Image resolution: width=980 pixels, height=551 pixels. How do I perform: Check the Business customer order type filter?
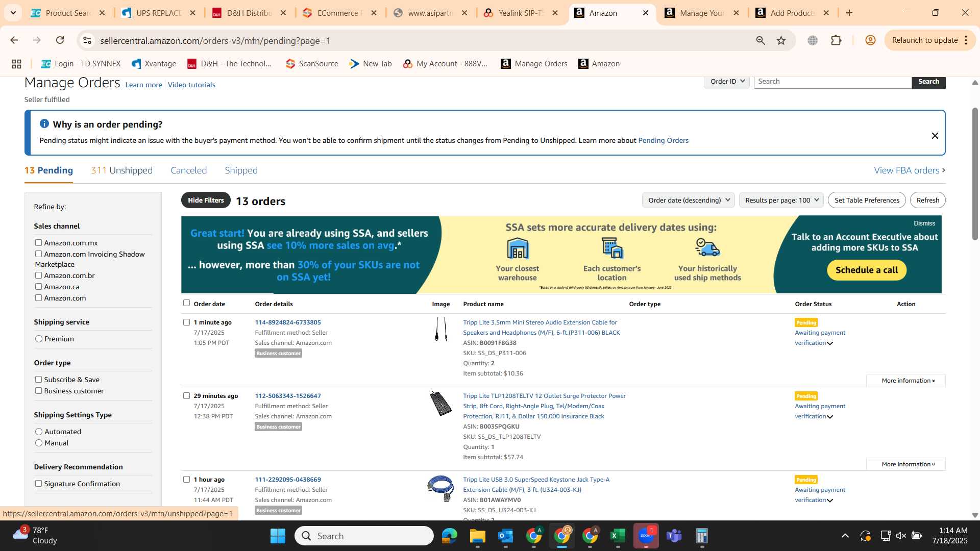(38, 391)
